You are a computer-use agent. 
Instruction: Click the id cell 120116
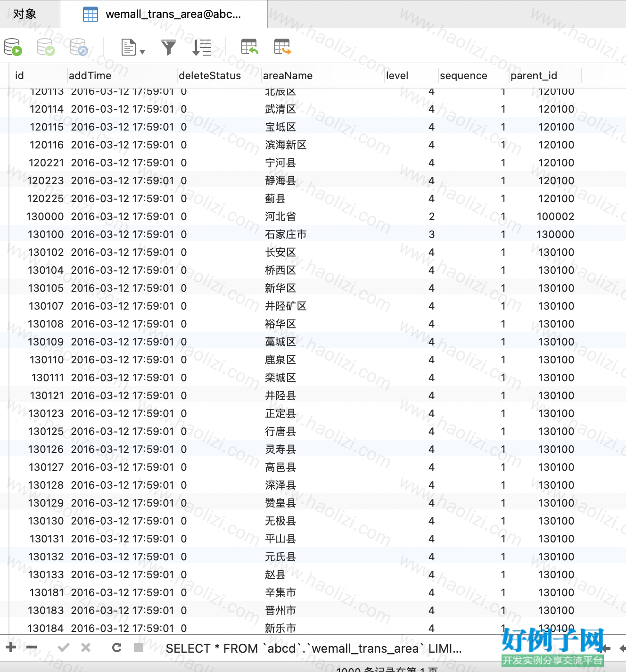click(46, 145)
